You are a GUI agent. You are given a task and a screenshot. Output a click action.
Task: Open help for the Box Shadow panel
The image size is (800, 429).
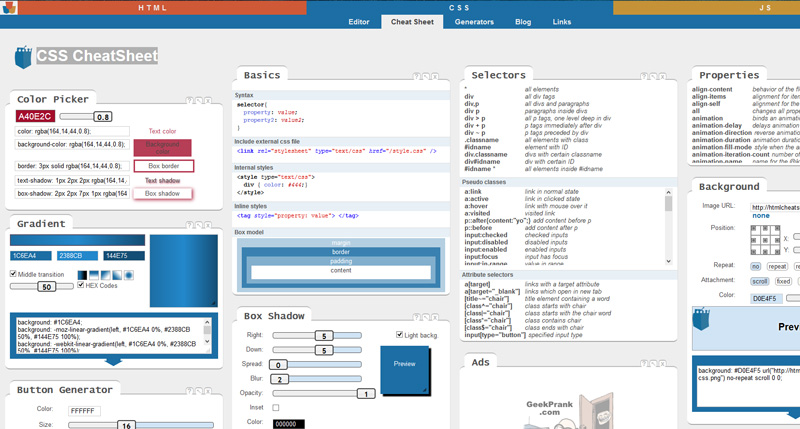(416, 317)
